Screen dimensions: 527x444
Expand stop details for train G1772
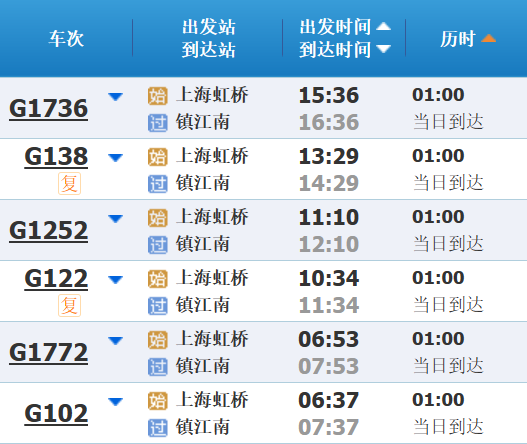tap(115, 341)
